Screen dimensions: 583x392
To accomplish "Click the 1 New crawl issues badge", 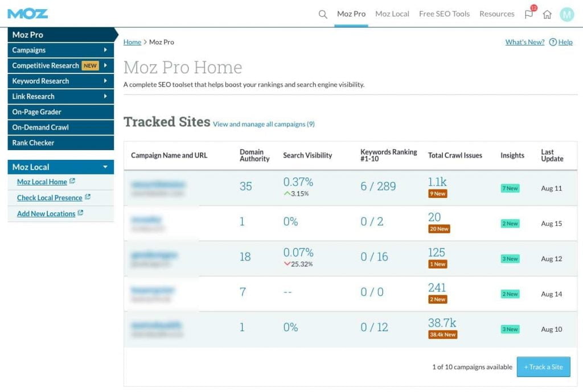I will click(437, 264).
